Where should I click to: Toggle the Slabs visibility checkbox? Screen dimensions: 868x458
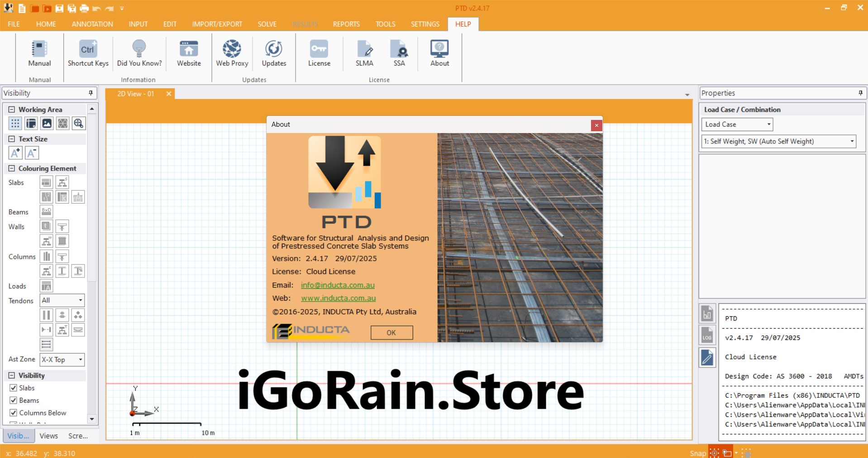pos(14,388)
